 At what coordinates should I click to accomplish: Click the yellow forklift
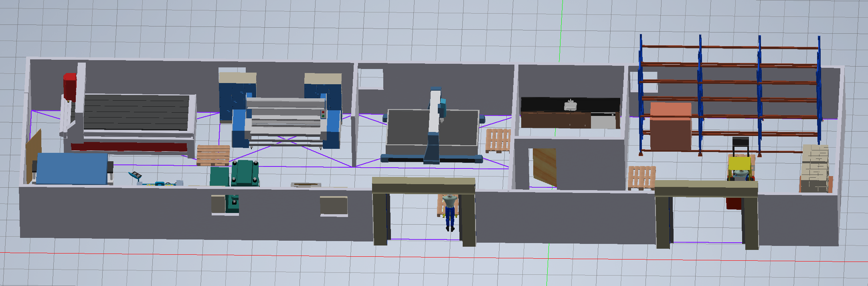739,164
